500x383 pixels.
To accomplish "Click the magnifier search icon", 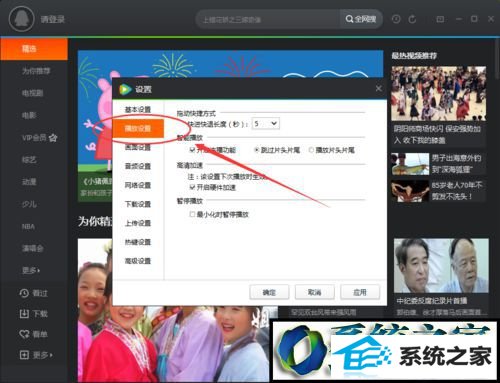I will [349, 19].
